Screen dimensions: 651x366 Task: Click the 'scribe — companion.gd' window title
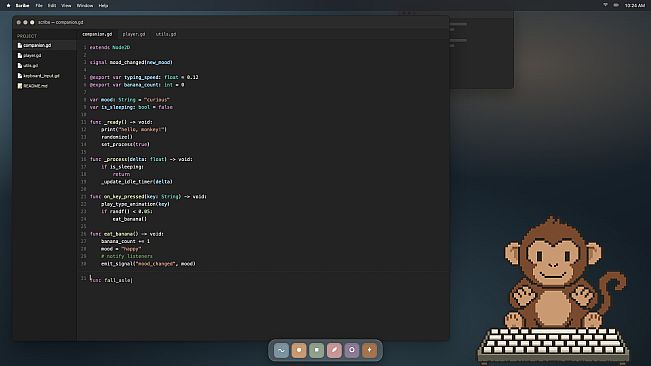click(x=61, y=22)
